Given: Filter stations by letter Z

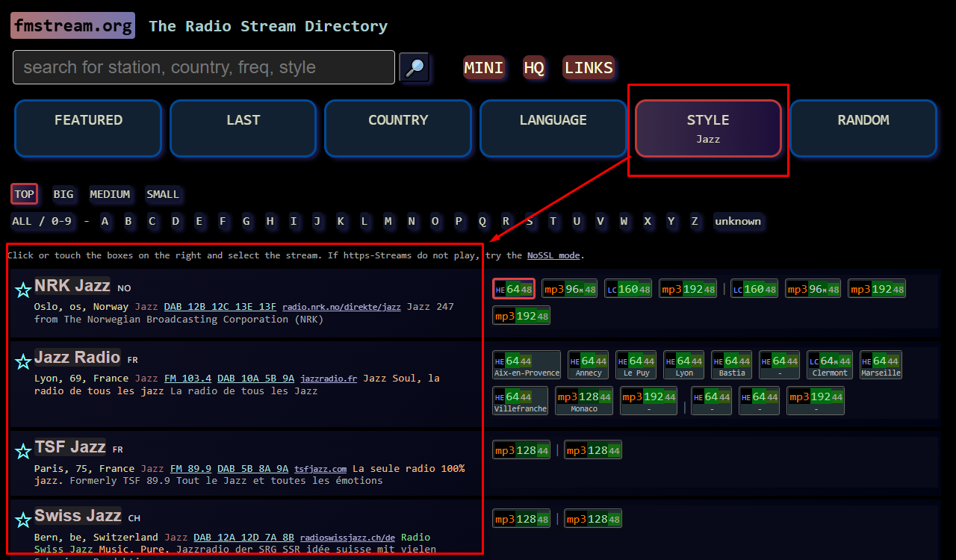Looking at the screenshot, I should coord(695,221).
